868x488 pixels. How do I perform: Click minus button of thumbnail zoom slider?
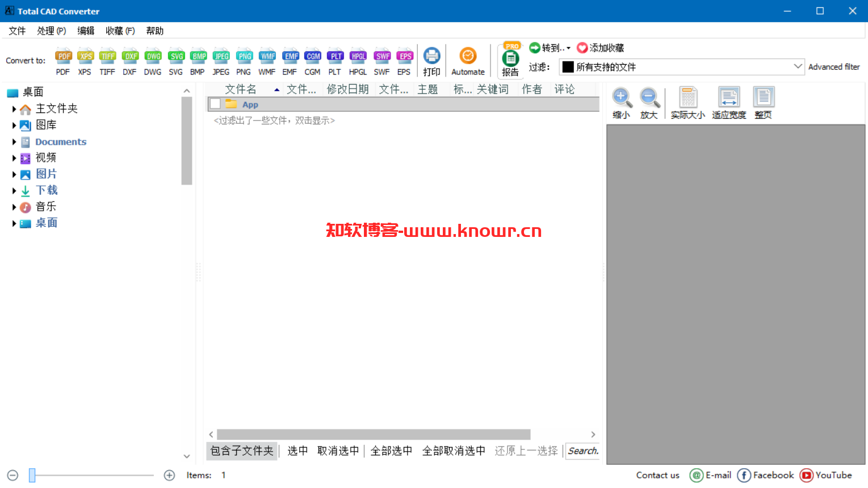coord(13,476)
